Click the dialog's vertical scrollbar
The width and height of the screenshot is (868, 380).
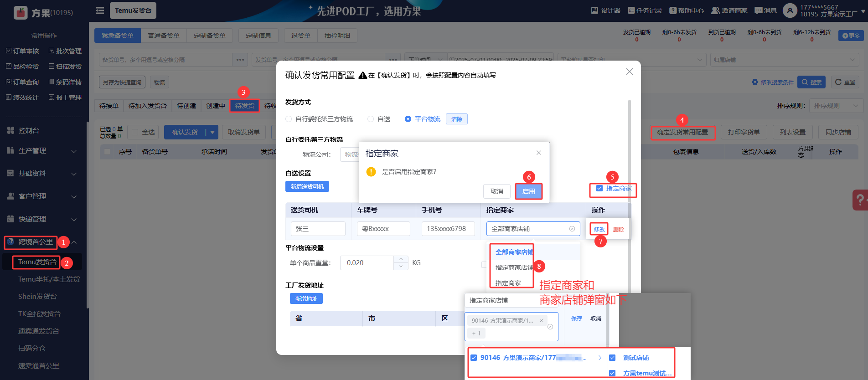click(x=630, y=196)
